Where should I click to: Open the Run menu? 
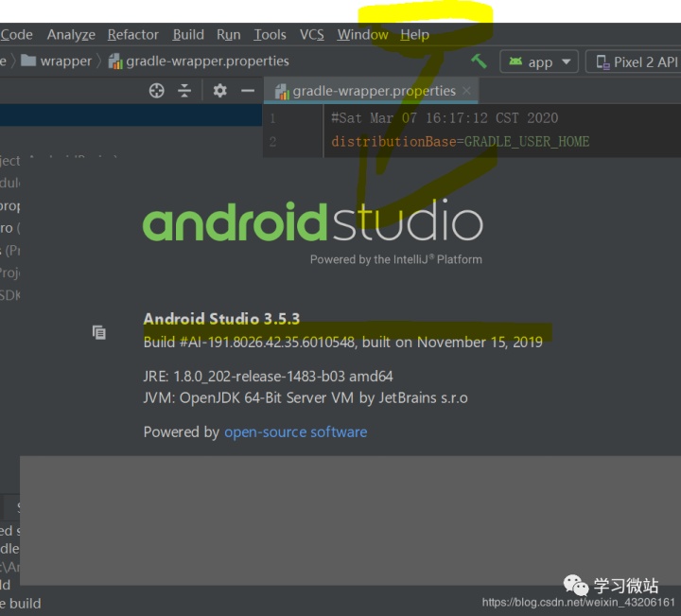click(x=229, y=35)
